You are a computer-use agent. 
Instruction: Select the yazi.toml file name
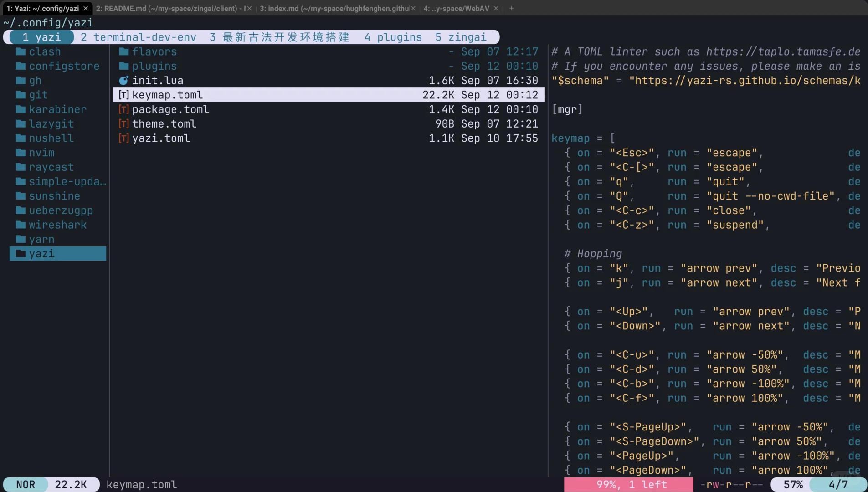coord(161,138)
